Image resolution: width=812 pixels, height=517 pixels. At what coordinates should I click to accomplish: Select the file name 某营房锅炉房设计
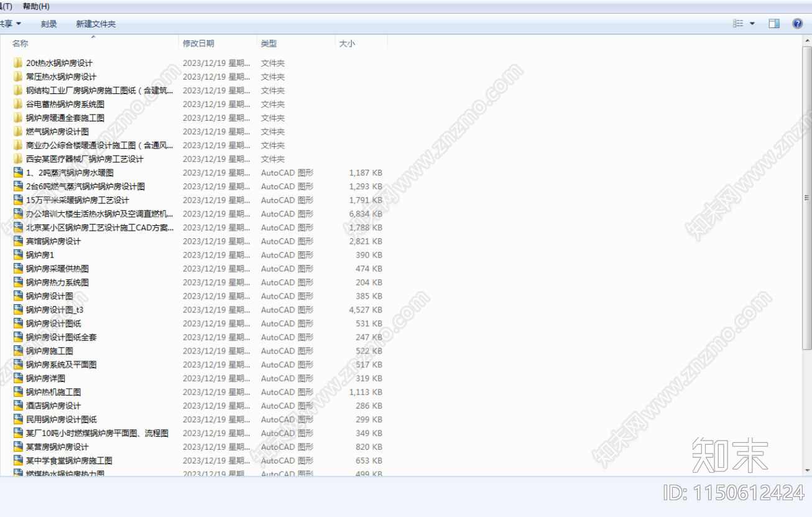coord(57,447)
